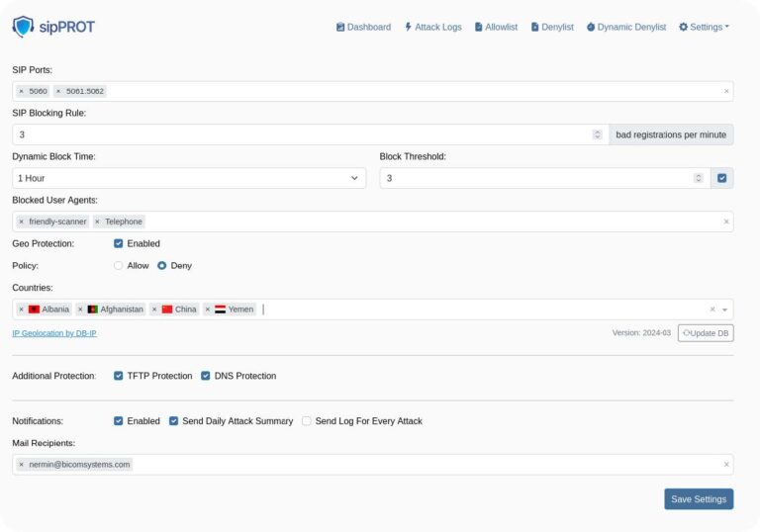Remove Albania from the countries list
Viewport: 760px width, 532px height.
tap(22, 310)
